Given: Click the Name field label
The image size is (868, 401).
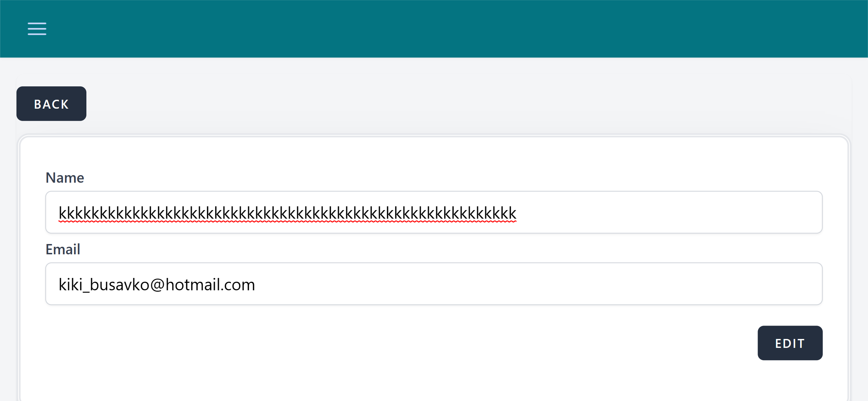Looking at the screenshot, I should [x=65, y=178].
